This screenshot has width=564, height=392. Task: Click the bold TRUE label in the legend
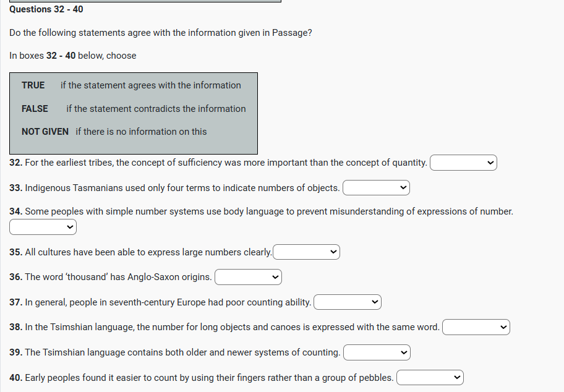[x=33, y=85]
